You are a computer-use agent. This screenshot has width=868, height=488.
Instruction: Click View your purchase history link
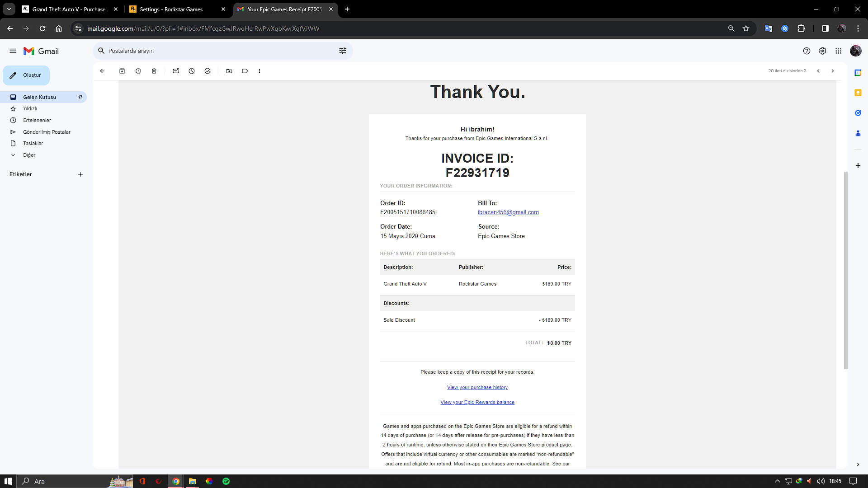[x=477, y=387]
